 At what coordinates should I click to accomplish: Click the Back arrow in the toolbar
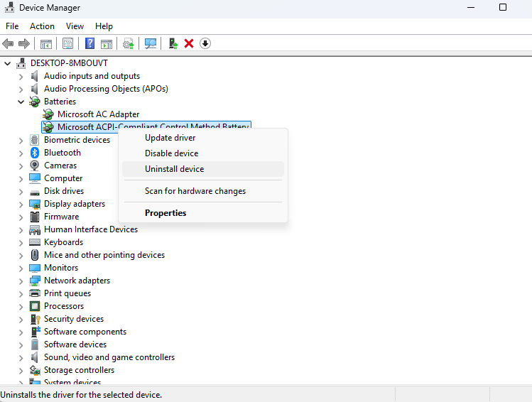[x=9, y=43]
